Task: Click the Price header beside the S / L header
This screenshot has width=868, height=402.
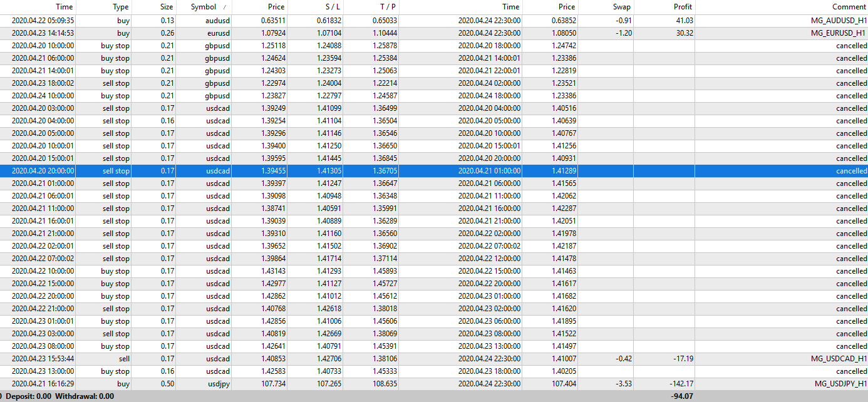Action: [x=276, y=7]
